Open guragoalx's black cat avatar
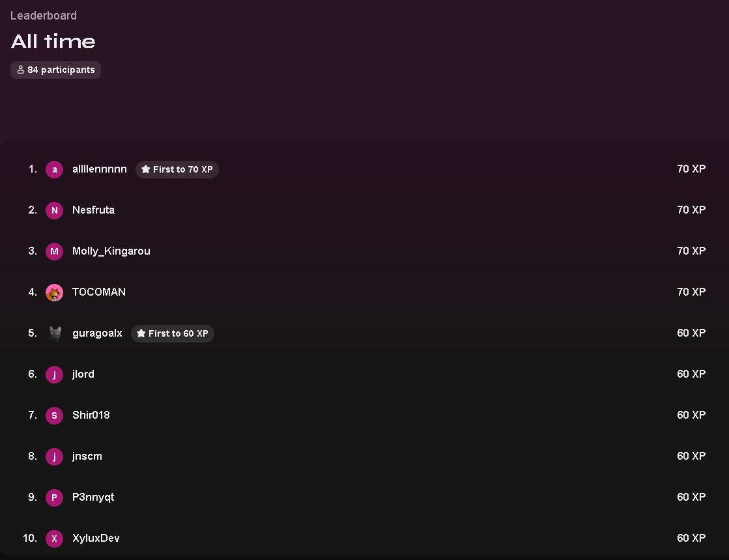 (x=54, y=333)
